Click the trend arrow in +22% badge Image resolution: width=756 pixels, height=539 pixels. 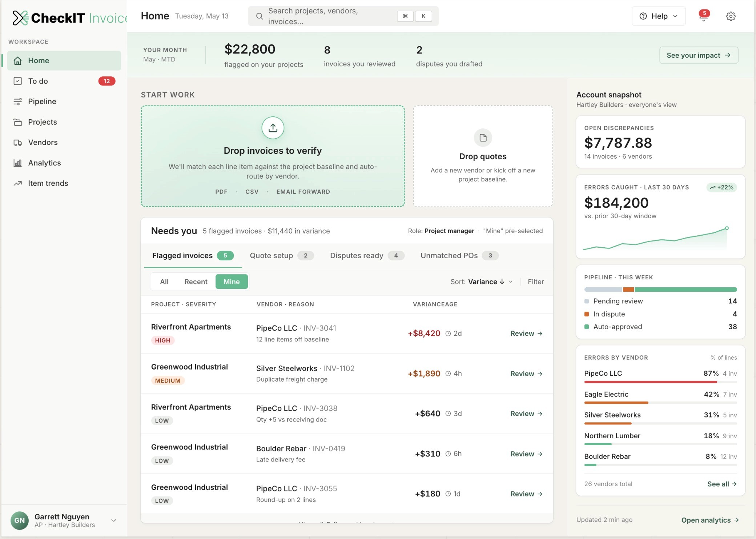click(713, 187)
